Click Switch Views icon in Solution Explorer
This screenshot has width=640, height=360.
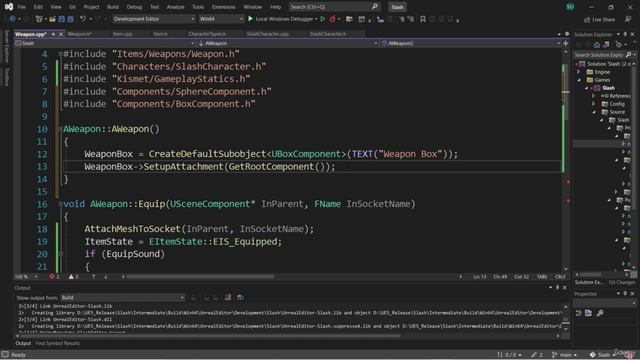606,44
